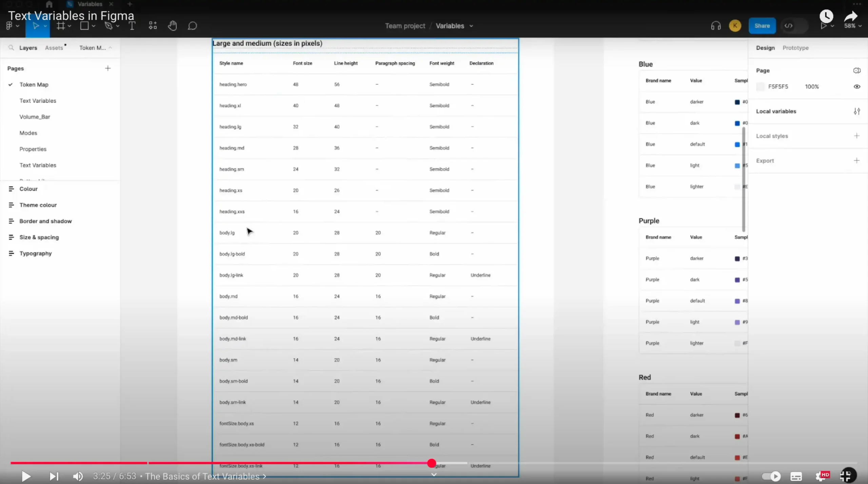This screenshot has width=868, height=484.
Task: Expand the Move tool options chevron
Action: pyautogui.click(x=45, y=26)
